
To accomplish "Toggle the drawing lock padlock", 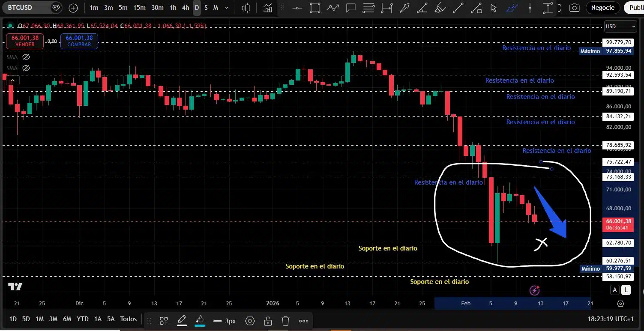I will click(x=268, y=321).
